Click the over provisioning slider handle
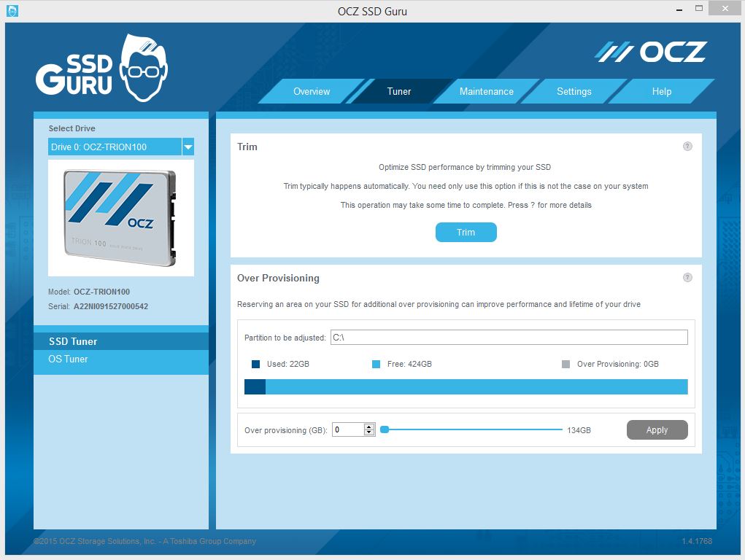This screenshot has width=745, height=560. click(385, 430)
